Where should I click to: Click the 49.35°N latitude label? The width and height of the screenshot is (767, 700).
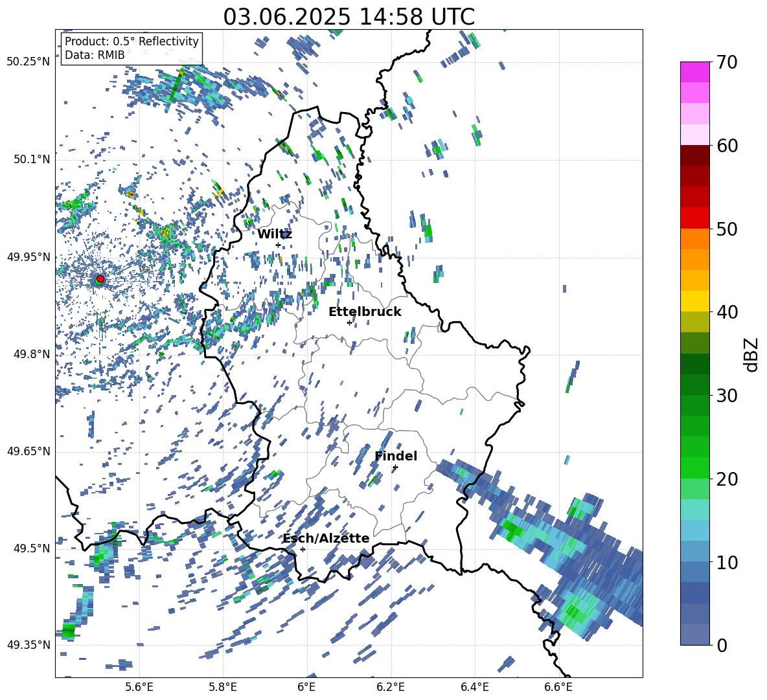tap(29, 645)
